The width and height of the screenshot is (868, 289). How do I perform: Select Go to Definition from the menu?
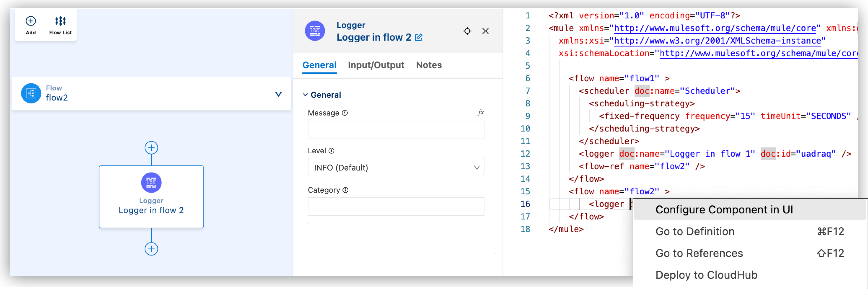click(x=695, y=231)
